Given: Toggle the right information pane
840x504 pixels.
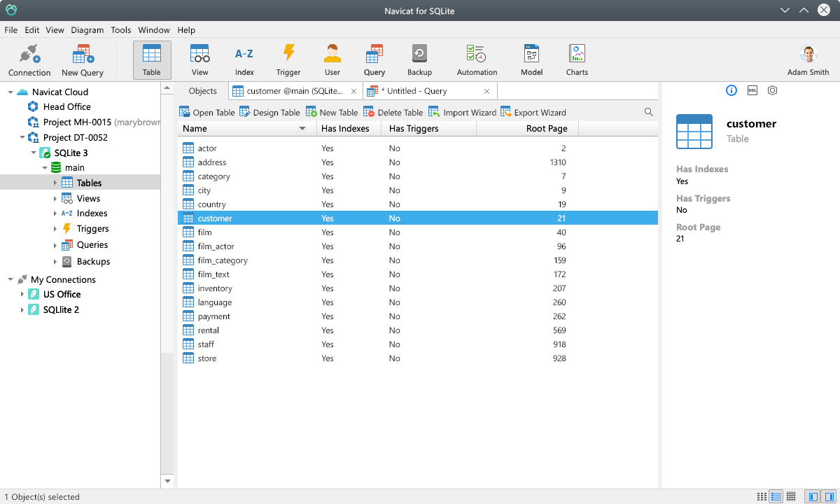Looking at the screenshot, I should click(x=827, y=496).
